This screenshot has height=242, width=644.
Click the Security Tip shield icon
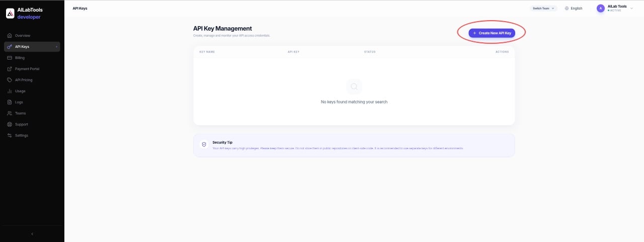(x=204, y=144)
